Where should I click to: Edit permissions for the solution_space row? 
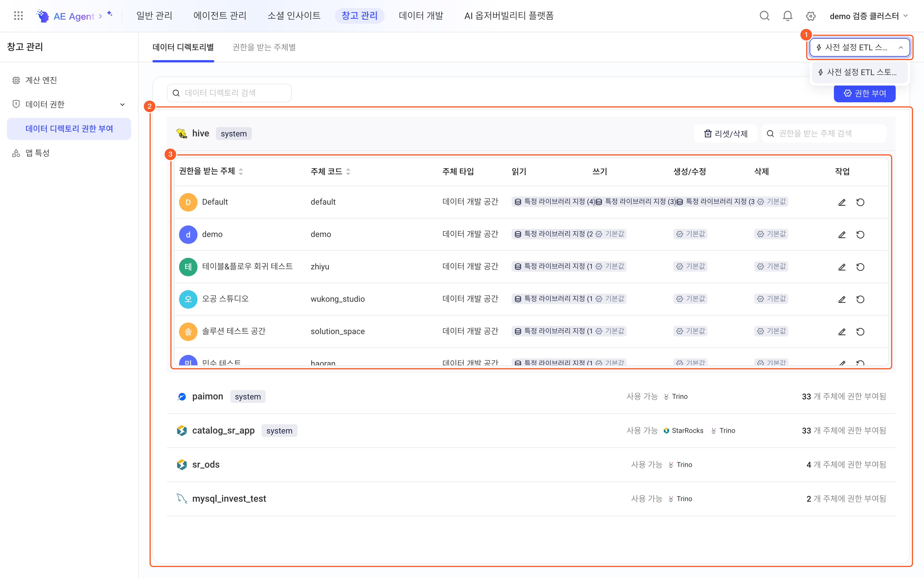pyautogui.click(x=842, y=331)
